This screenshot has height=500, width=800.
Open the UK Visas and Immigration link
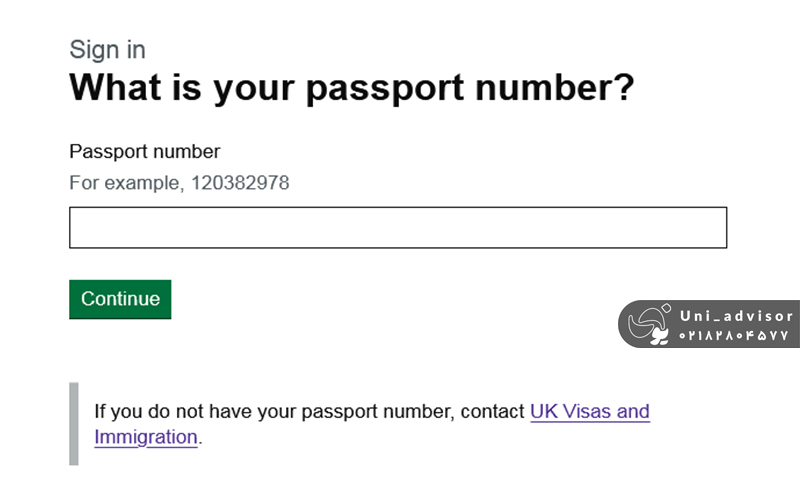(589, 412)
